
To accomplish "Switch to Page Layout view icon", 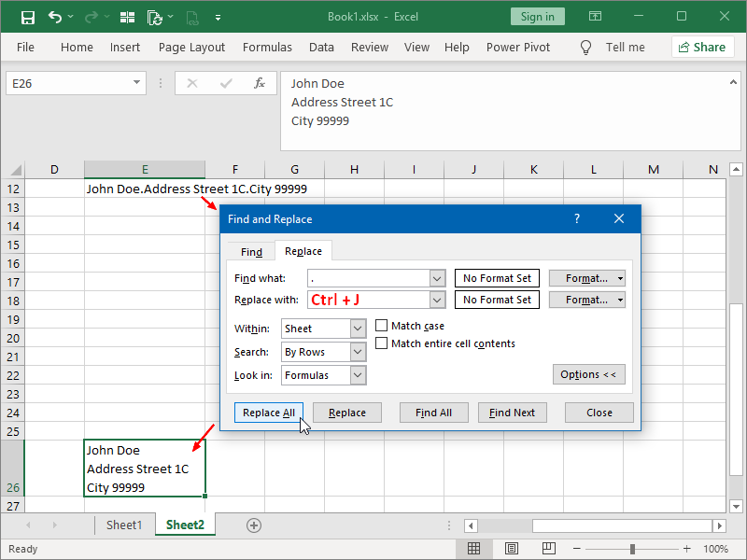I will pos(511,549).
